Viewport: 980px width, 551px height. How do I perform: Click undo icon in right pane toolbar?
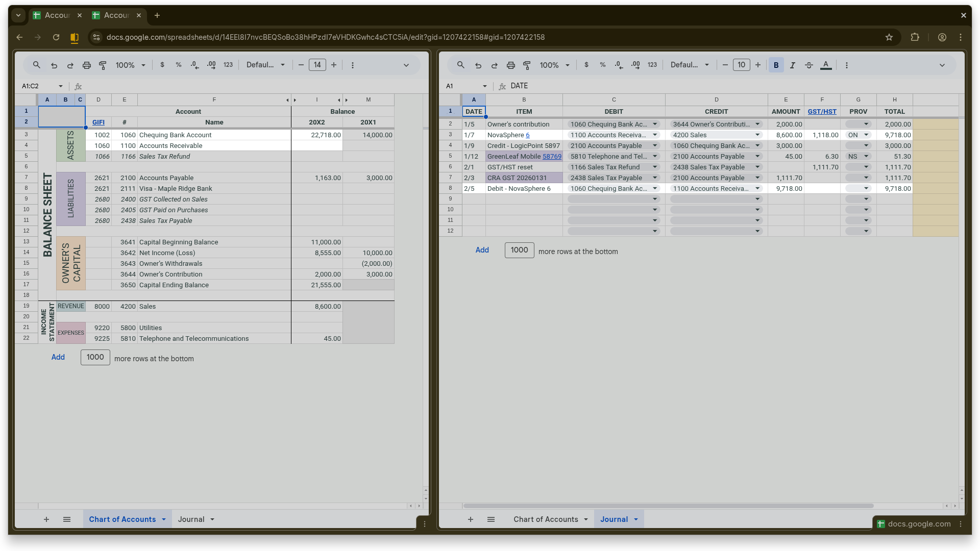coord(478,65)
